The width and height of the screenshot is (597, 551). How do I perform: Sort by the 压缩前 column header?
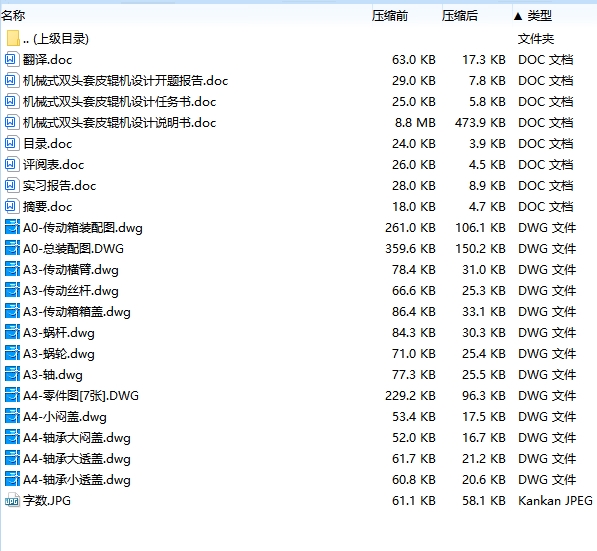(x=390, y=16)
